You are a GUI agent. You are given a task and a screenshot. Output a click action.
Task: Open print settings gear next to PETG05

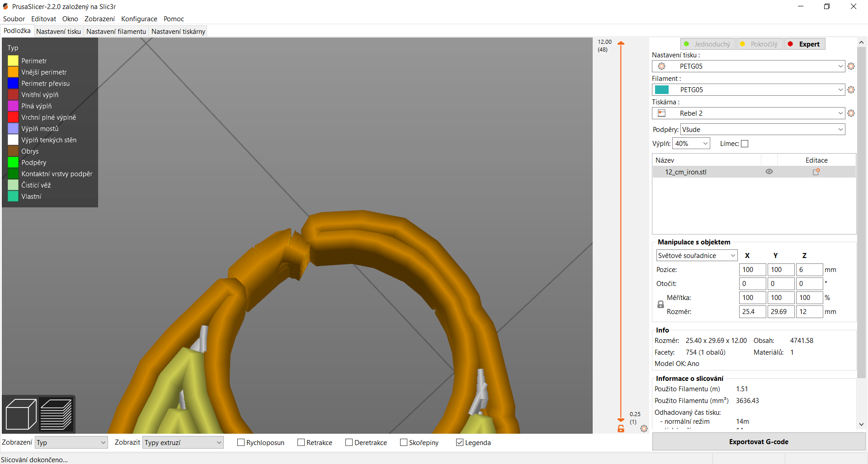pyautogui.click(x=851, y=66)
